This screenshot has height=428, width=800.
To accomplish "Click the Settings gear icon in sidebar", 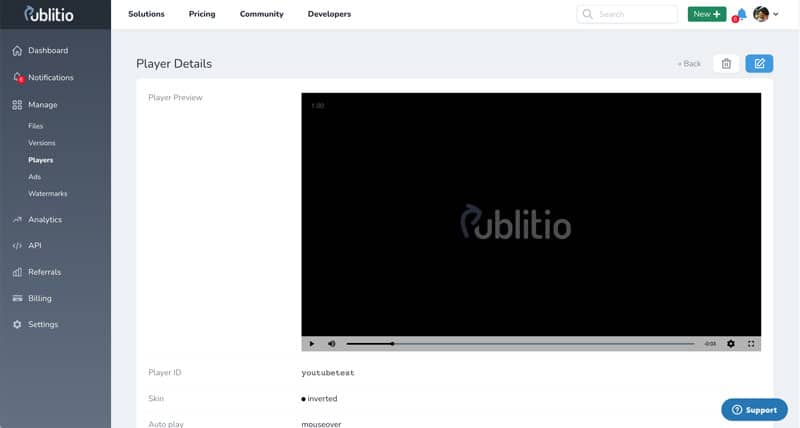I will click(17, 324).
